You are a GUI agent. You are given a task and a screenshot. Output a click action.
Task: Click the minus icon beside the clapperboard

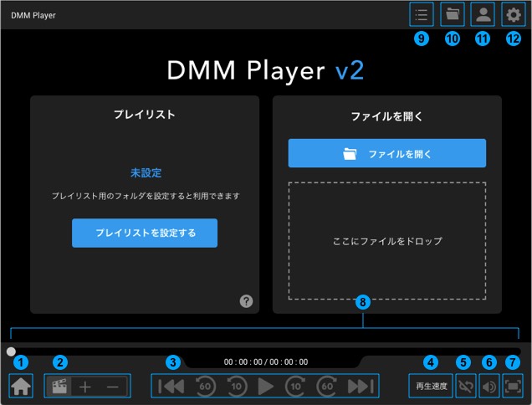(113, 387)
